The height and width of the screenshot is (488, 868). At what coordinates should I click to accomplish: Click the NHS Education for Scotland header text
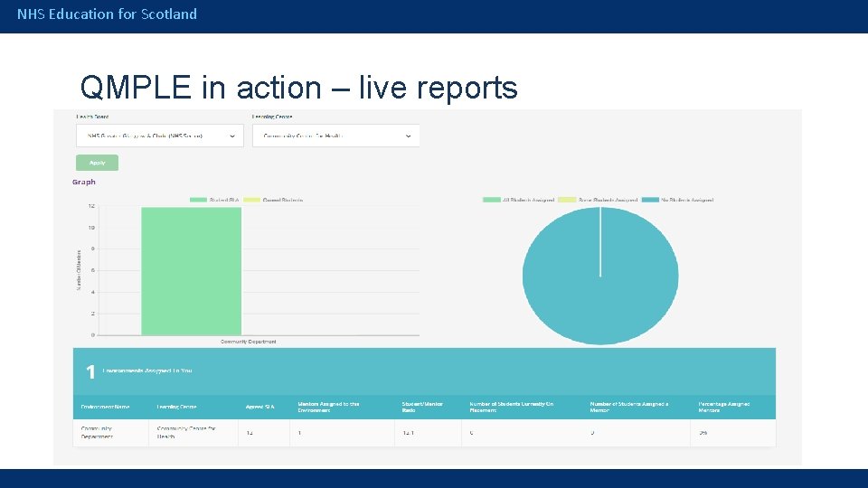[x=107, y=14]
